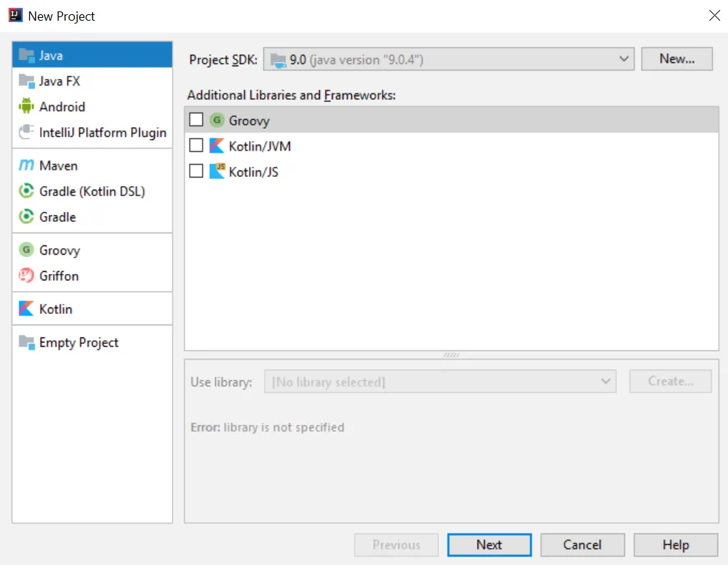Click the Empty Project folder icon
728x565 pixels.
(x=26, y=342)
